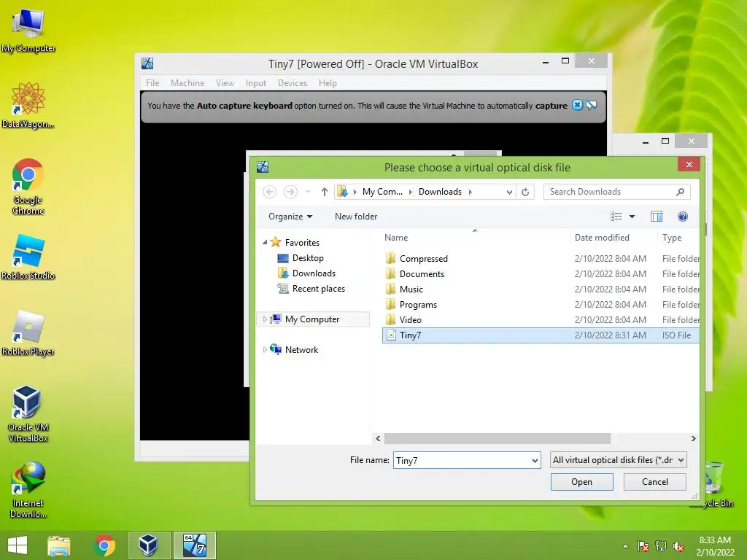Select the Tiny7 ISO file

[x=541, y=335]
